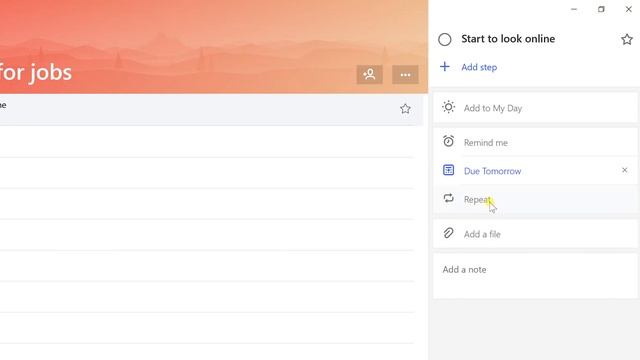
Task: Click the sun icon for My Day
Action: pos(448,107)
